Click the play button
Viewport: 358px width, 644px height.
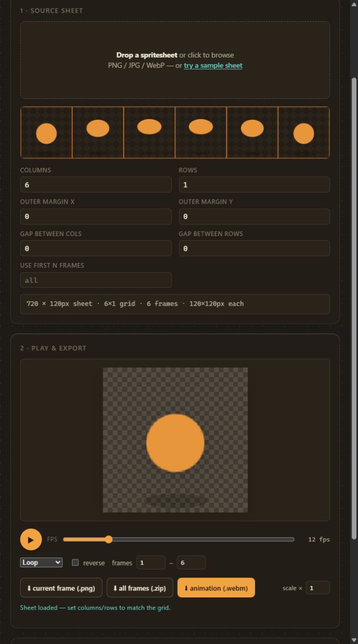coord(31,539)
